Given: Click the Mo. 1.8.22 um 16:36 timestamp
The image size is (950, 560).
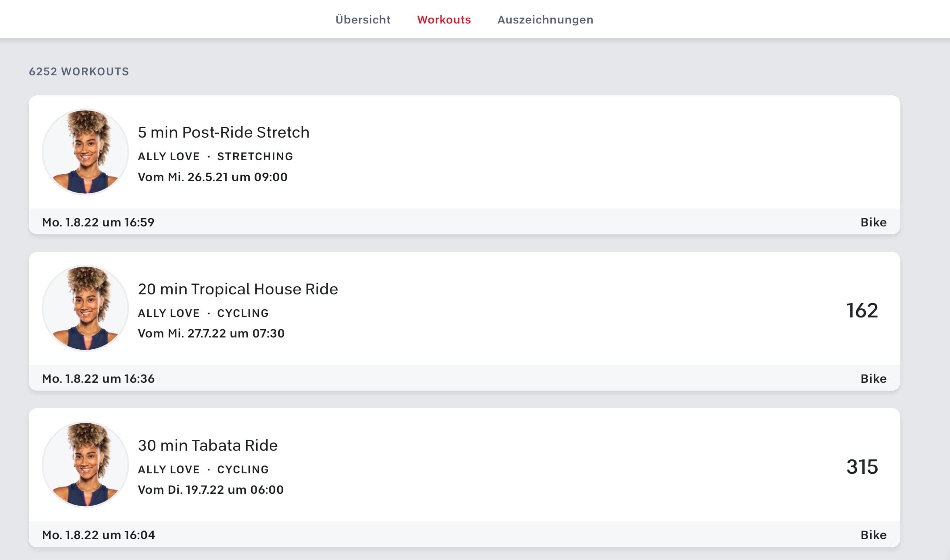Looking at the screenshot, I should click(98, 378).
